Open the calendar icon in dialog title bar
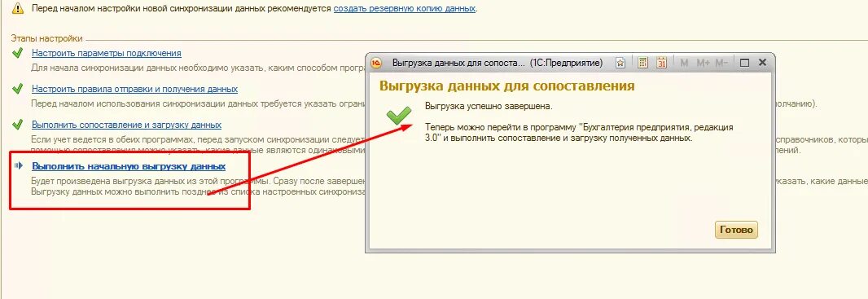 pos(661,63)
